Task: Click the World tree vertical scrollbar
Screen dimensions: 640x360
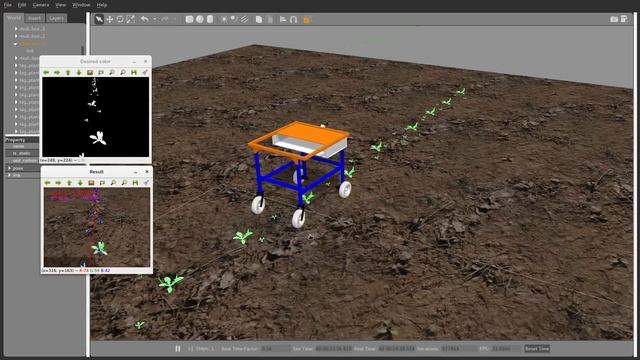Action: [x=83, y=50]
